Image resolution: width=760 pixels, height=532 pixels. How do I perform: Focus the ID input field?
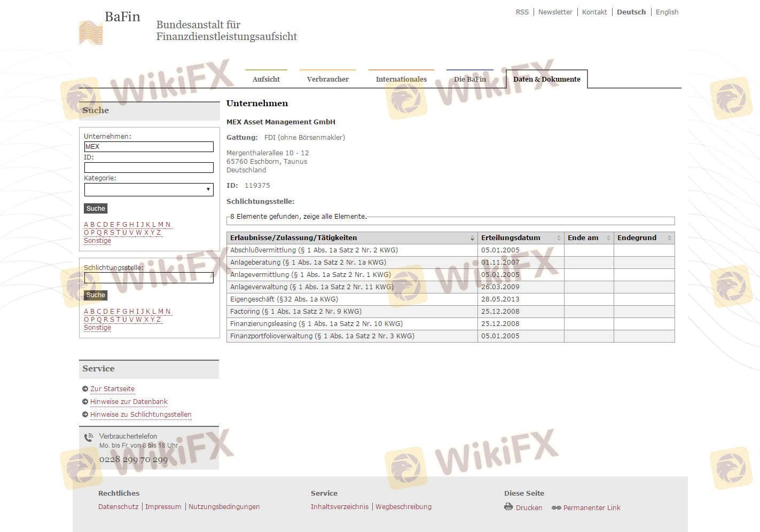[149, 168]
